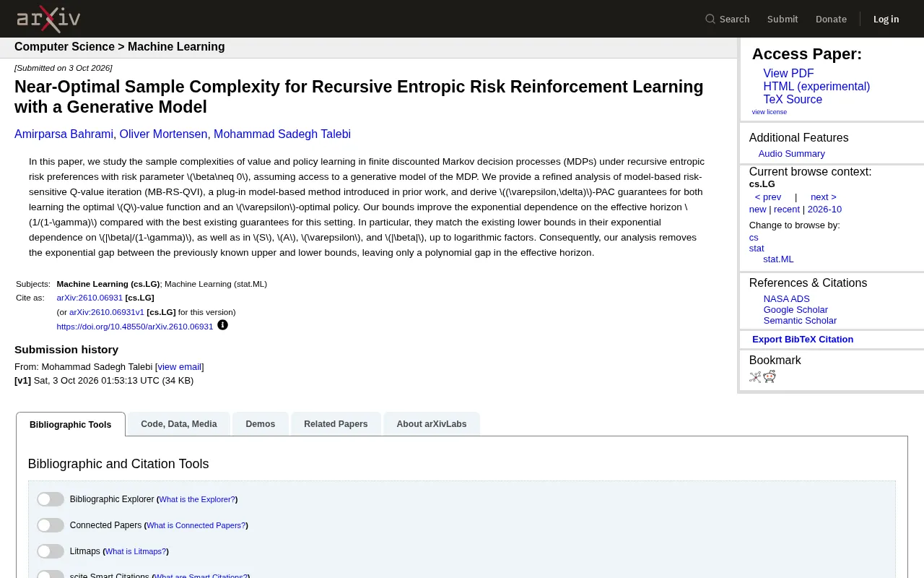Image resolution: width=924 pixels, height=578 pixels.
Task: Toggle the Bibliographic Explorer switch
Action: (x=51, y=499)
